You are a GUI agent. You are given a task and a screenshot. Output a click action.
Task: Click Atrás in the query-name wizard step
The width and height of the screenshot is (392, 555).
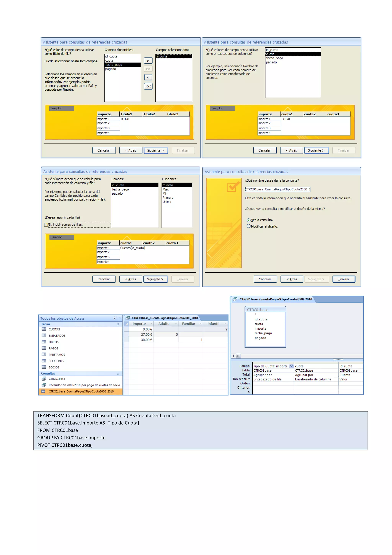(292, 279)
